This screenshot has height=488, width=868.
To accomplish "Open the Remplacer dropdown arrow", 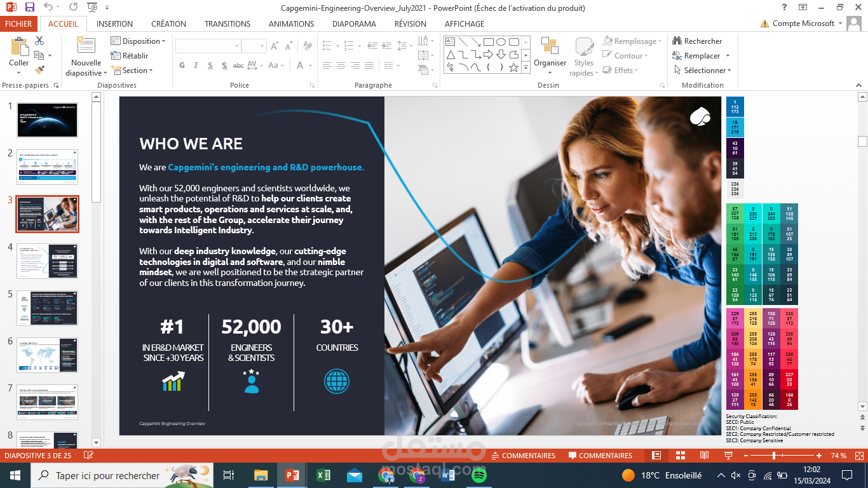I will click(728, 55).
